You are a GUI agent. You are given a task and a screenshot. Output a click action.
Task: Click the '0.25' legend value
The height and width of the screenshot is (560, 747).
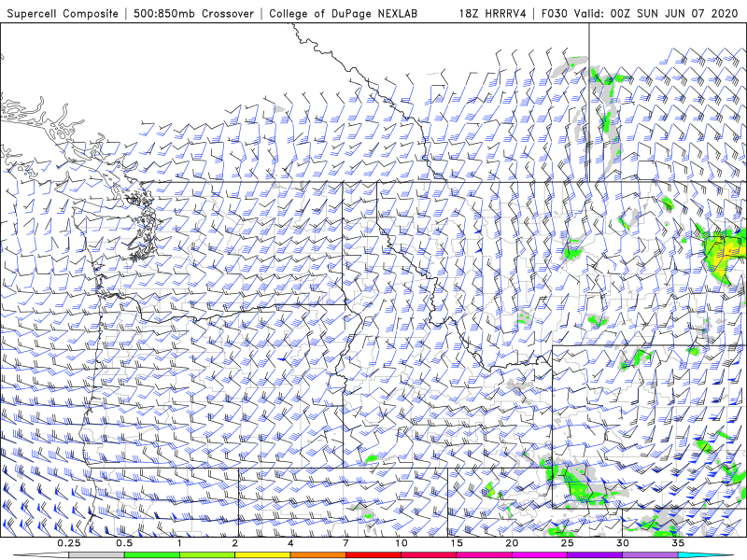tap(69, 543)
